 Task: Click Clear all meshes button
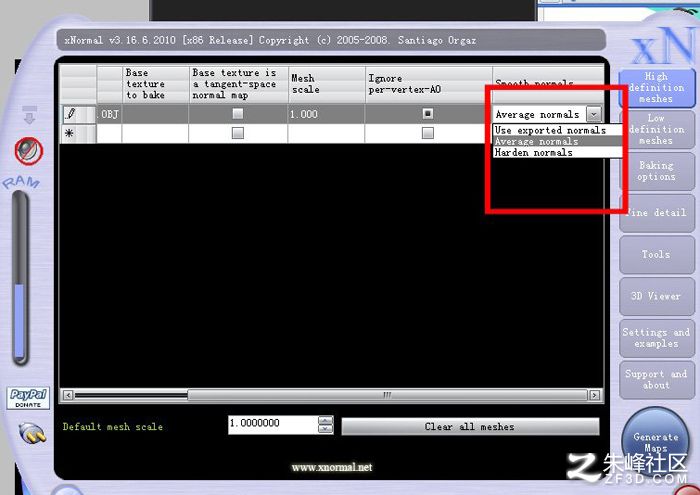pyautogui.click(x=470, y=427)
